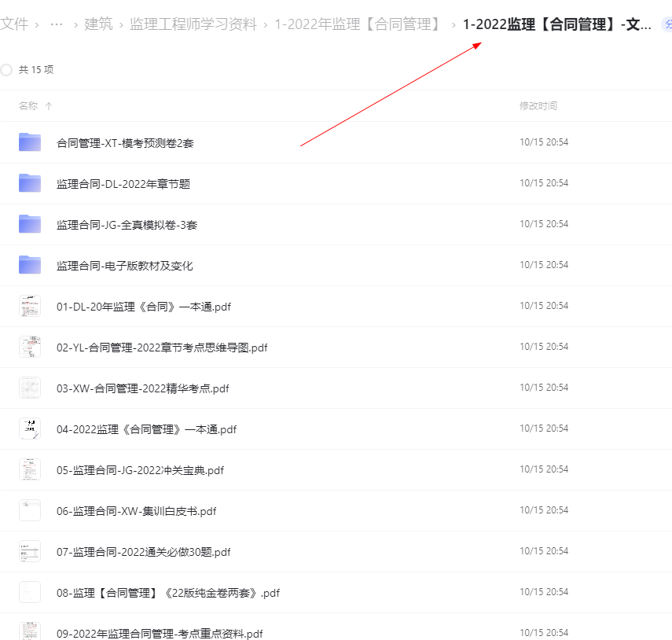Open 03-XW-合同管理-2022精华考点.pdf
Viewport: 672px width, 640px height.
click(x=143, y=388)
